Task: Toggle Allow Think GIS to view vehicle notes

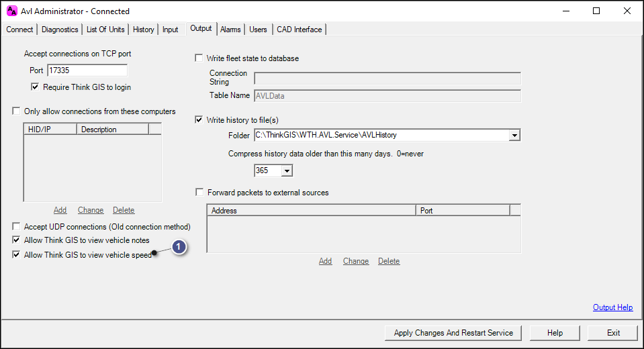Action: tap(16, 240)
